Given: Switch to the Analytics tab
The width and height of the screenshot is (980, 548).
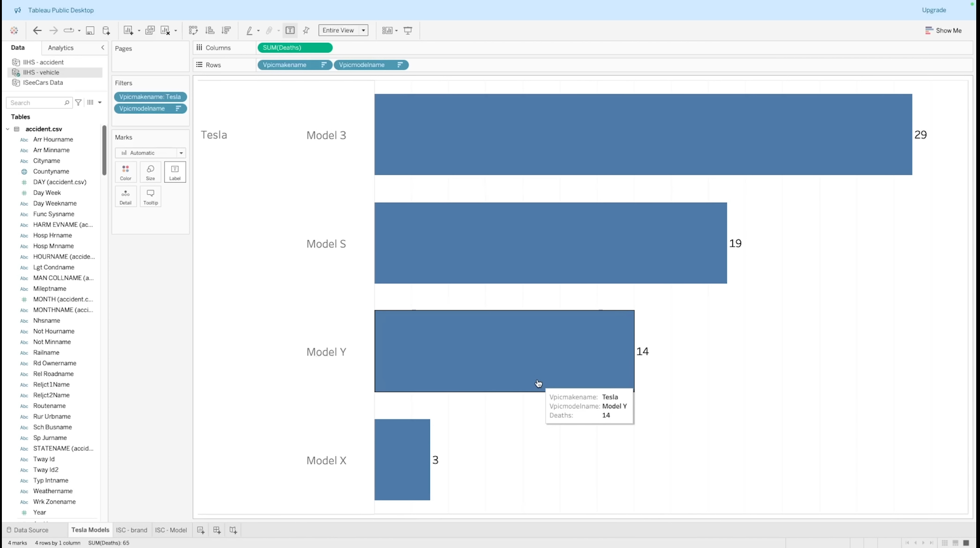Looking at the screenshot, I should [x=61, y=48].
